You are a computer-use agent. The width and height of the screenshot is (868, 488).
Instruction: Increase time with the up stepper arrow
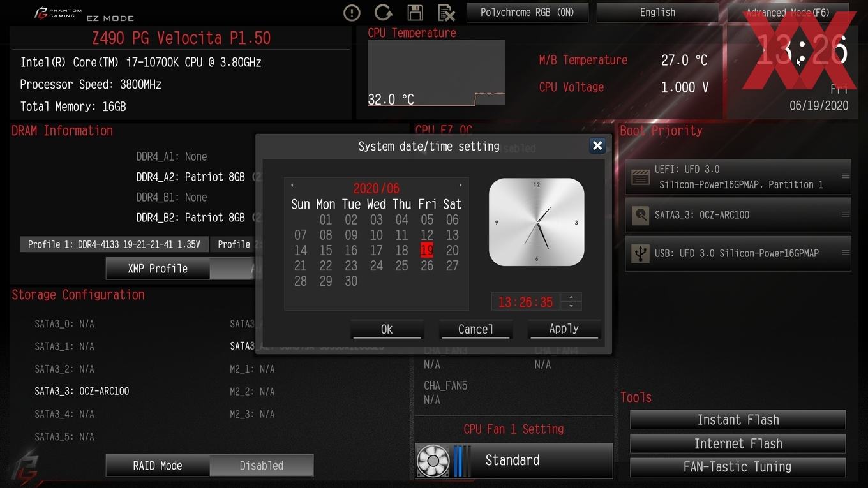click(571, 297)
